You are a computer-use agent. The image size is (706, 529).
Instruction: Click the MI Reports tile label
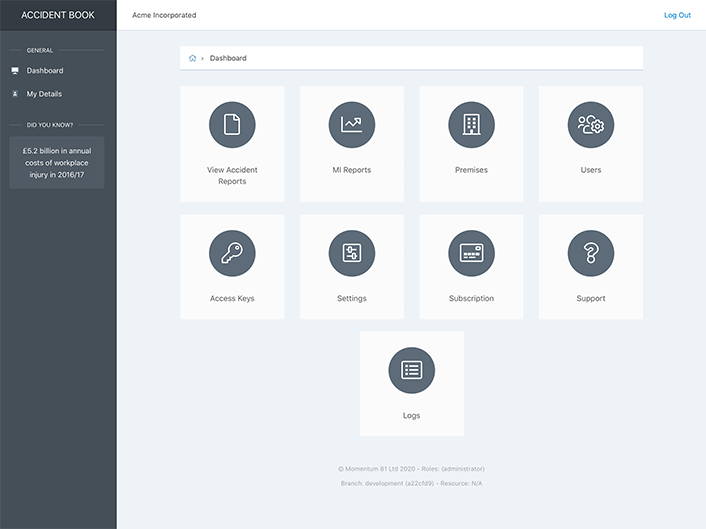click(x=351, y=170)
